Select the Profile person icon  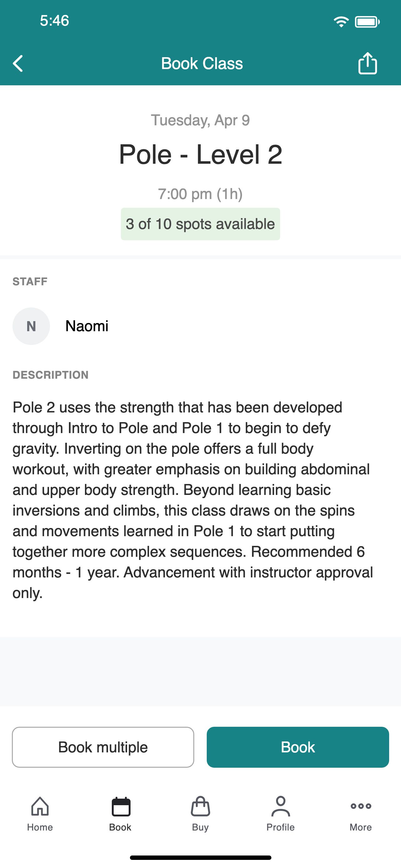pyautogui.click(x=280, y=806)
